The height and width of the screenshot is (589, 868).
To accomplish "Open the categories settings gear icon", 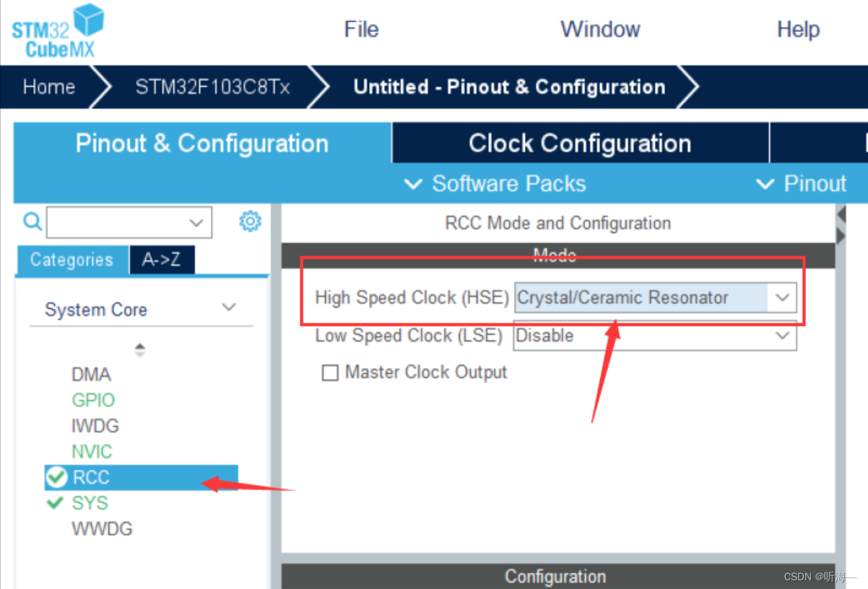I will pos(250,221).
